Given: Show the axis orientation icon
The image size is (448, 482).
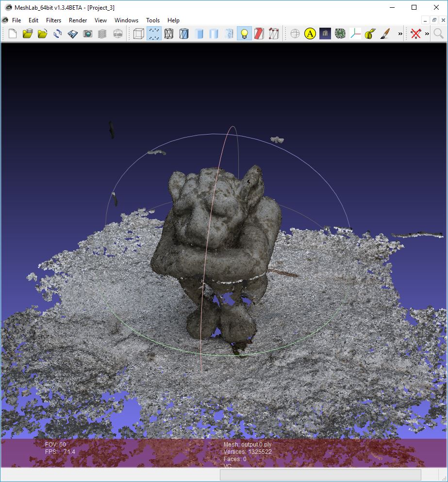Looking at the screenshot, I should pyautogui.click(x=355, y=33).
